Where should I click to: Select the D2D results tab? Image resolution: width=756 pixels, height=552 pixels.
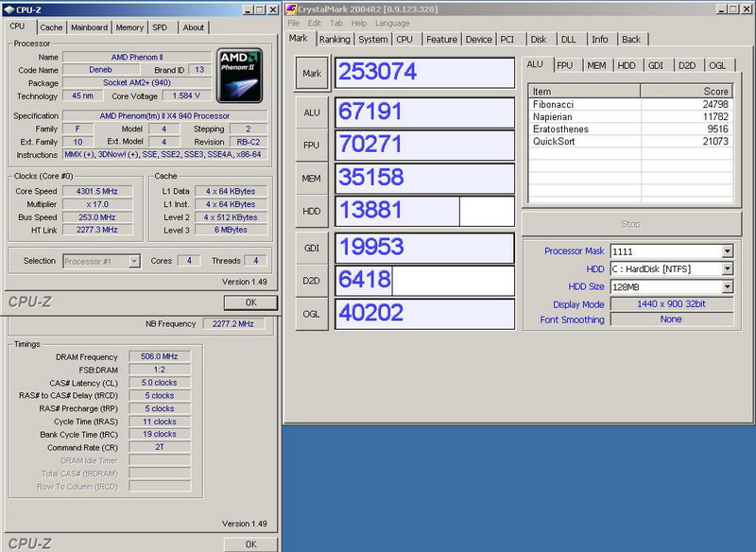point(687,65)
